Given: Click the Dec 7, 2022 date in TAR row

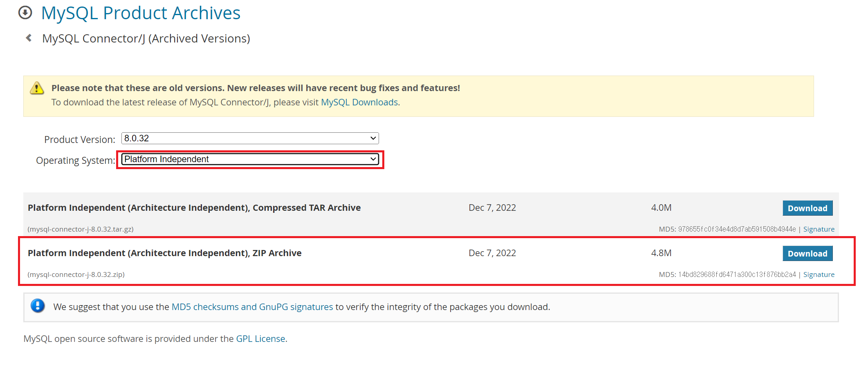Looking at the screenshot, I should click(x=492, y=208).
